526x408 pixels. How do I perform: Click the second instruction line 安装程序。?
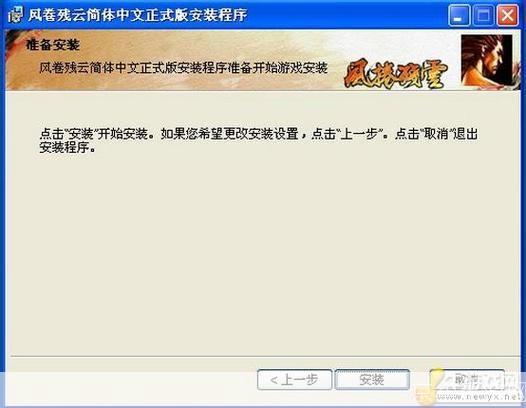tap(67, 148)
